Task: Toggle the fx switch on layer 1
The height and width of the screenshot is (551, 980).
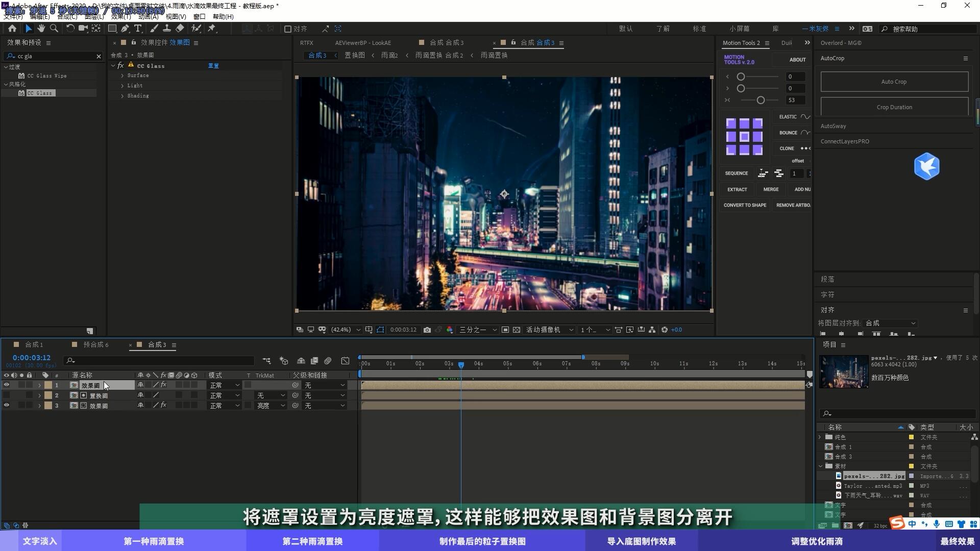Action: point(164,385)
